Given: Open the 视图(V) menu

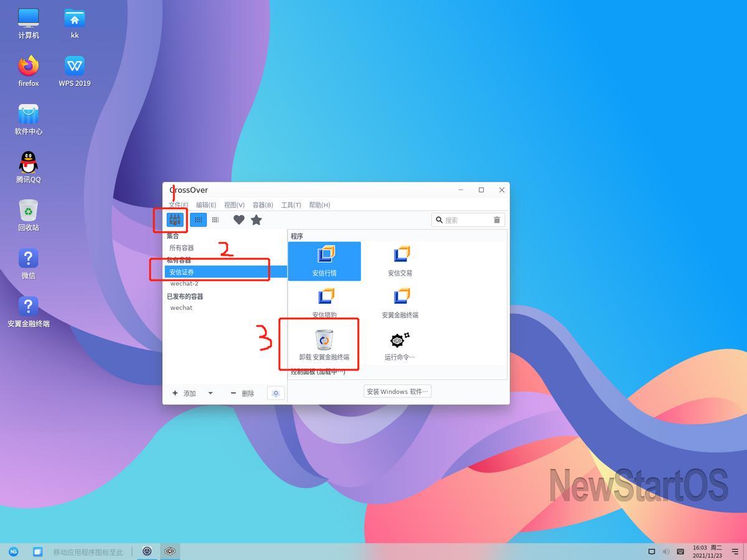Looking at the screenshot, I should coord(234,205).
